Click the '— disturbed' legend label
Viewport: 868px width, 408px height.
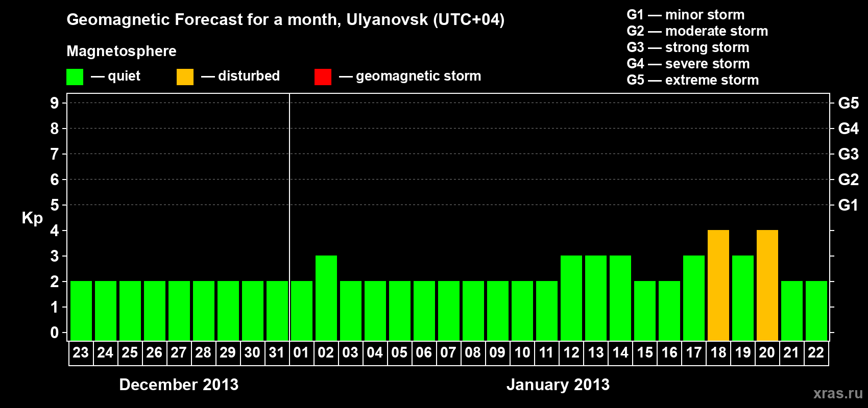pyautogui.click(x=240, y=76)
